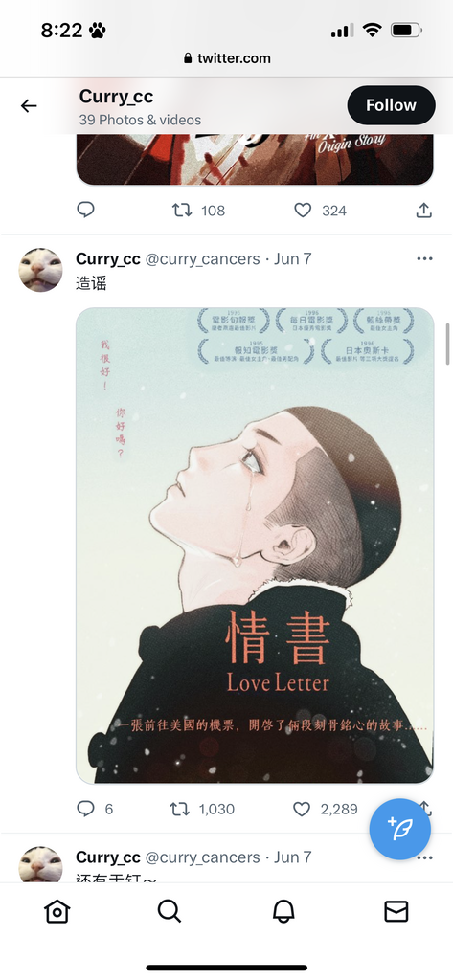Retweet the post with 1,030 retweets
The height and width of the screenshot is (980, 453).
180,809
